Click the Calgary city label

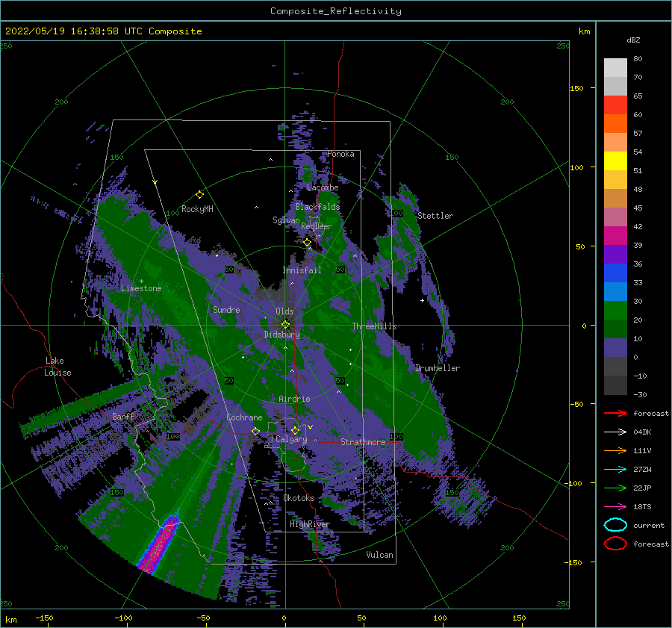pyautogui.click(x=291, y=439)
